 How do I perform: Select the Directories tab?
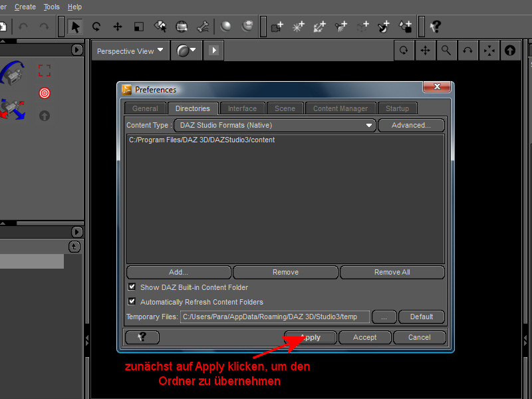(x=193, y=108)
